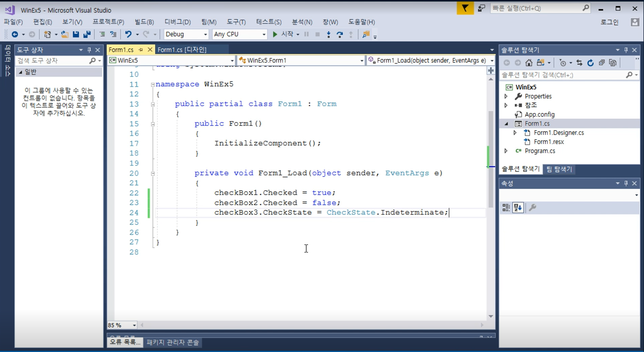The width and height of the screenshot is (644, 352).
Task: Open the 패키지 관리자 콘솔 tab
Action: pos(173,342)
